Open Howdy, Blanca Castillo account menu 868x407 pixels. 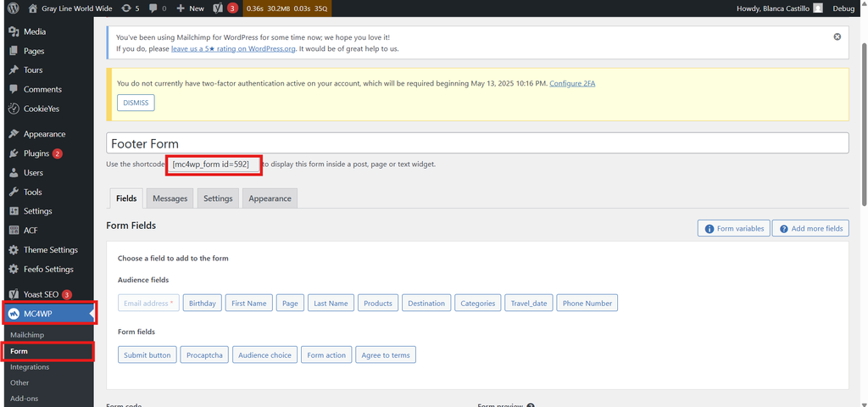pyautogui.click(x=780, y=8)
